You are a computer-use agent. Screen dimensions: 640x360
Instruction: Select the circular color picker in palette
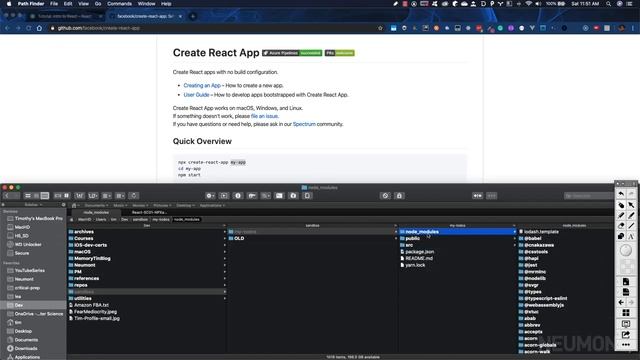626,250
